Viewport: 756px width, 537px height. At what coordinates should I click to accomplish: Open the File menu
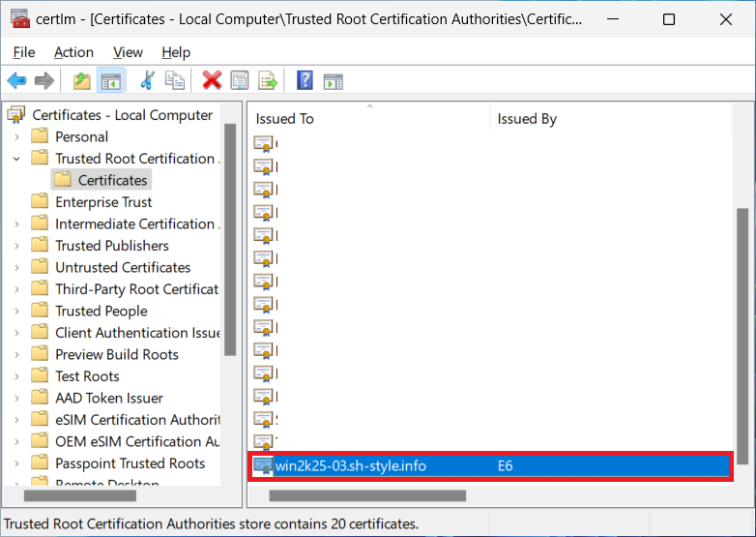(x=23, y=52)
